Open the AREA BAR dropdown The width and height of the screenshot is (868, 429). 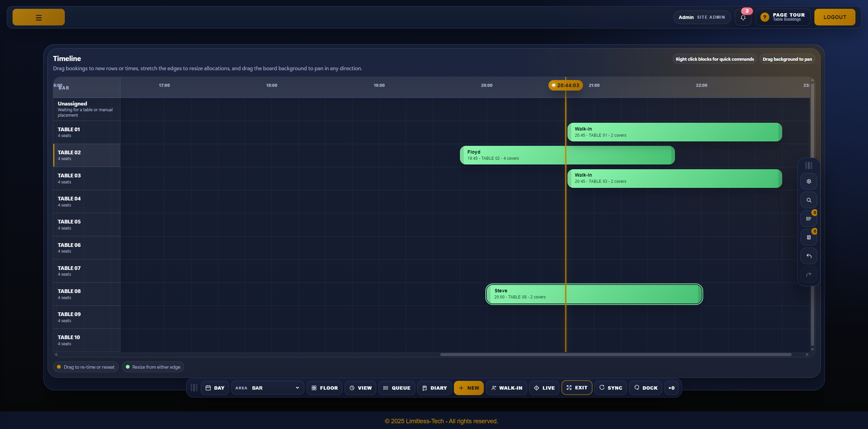click(x=268, y=388)
